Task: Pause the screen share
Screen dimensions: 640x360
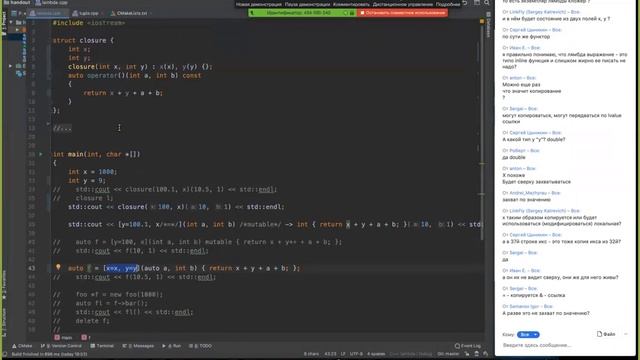Action: pos(307,4)
